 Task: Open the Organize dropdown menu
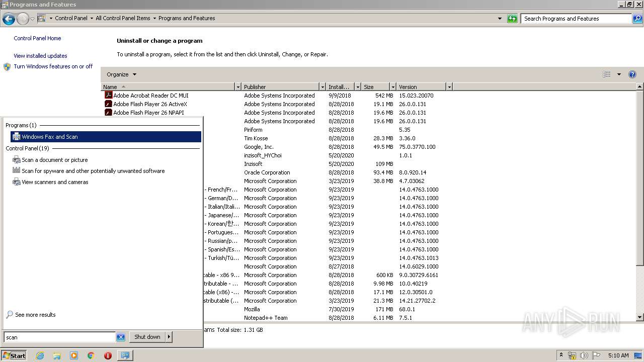(121, 74)
